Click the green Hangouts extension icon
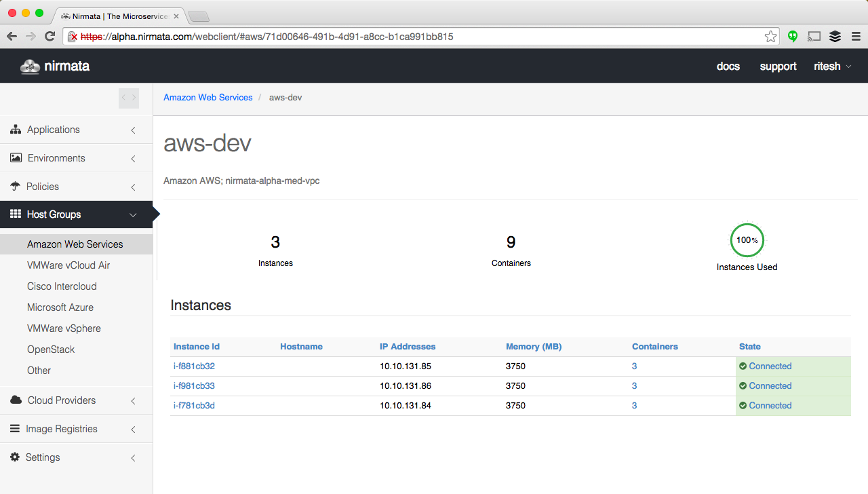Image resolution: width=868 pixels, height=494 pixels. click(793, 37)
